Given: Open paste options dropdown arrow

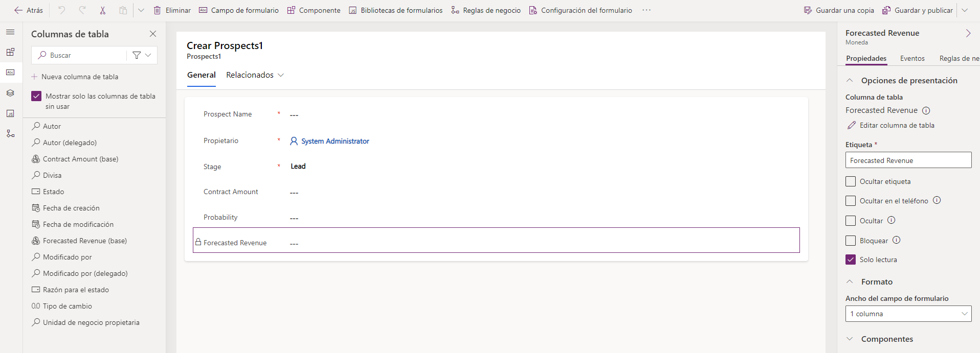Looking at the screenshot, I should [x=141, y=10].
